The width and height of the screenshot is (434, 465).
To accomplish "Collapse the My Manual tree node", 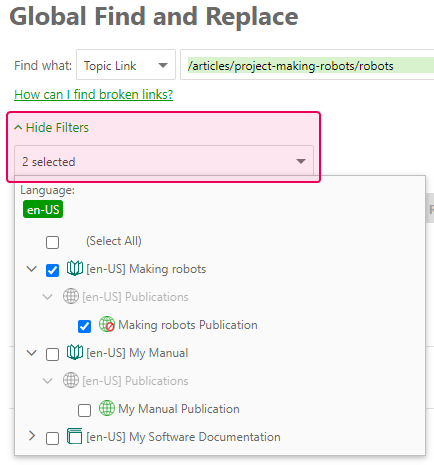I will click(32, 353).
